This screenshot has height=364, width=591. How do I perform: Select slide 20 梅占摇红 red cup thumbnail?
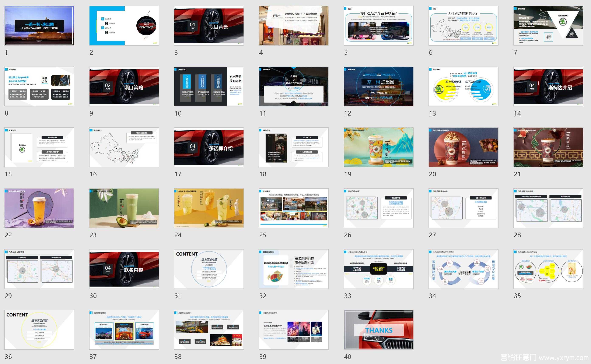(463, 147)
